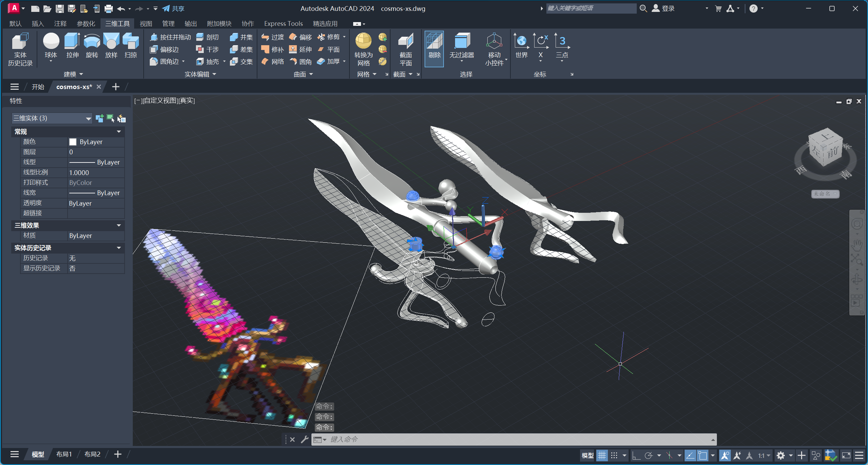Click the ByLayer color swatch in 颜色 row
The image size is (868, 465).
click(73, 142)
